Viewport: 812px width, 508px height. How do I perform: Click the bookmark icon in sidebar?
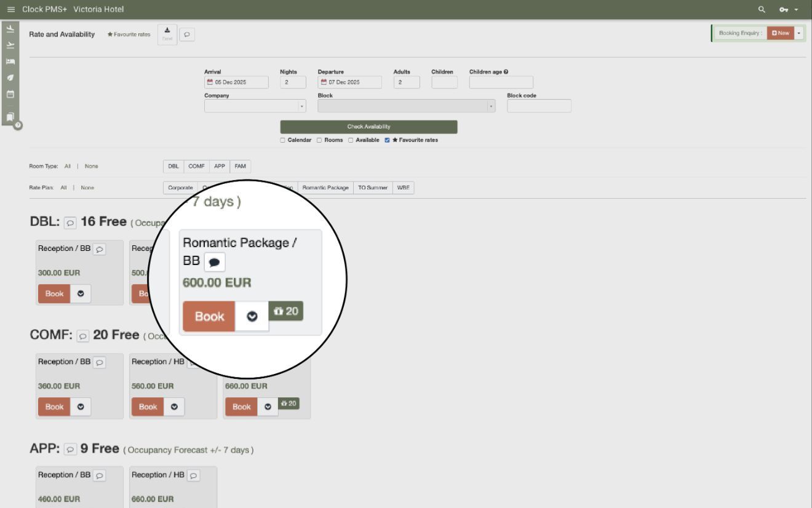(10, 117)
